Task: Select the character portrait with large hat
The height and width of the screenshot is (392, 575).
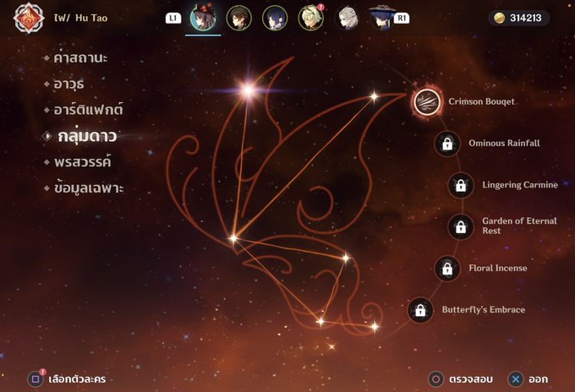Action: tap(381, 18)
